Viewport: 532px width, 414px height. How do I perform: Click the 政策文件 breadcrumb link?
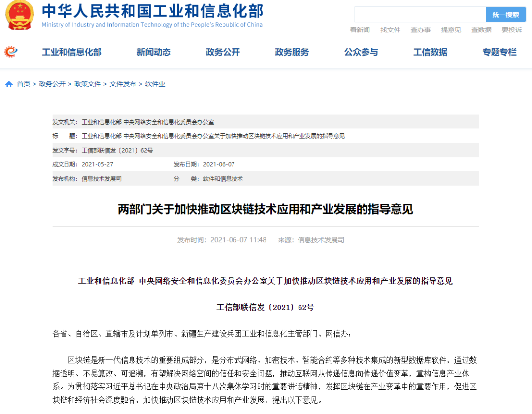(88, 84)
